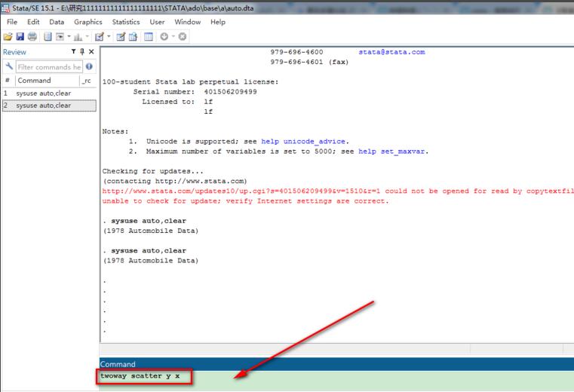Click the 'Notes:' heading in results
This screenshot has width=574, height=392.
click(x=115, y=131)
